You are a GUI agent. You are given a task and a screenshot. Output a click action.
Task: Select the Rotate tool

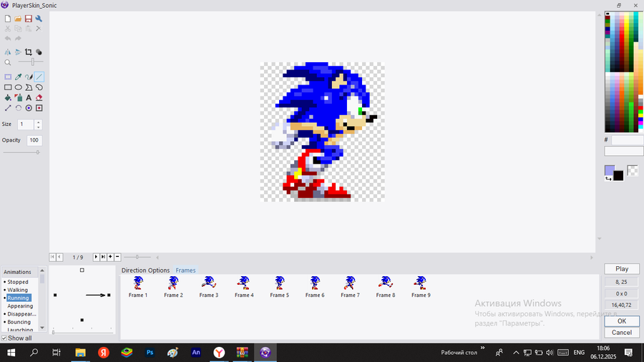(x=19, y=108)
